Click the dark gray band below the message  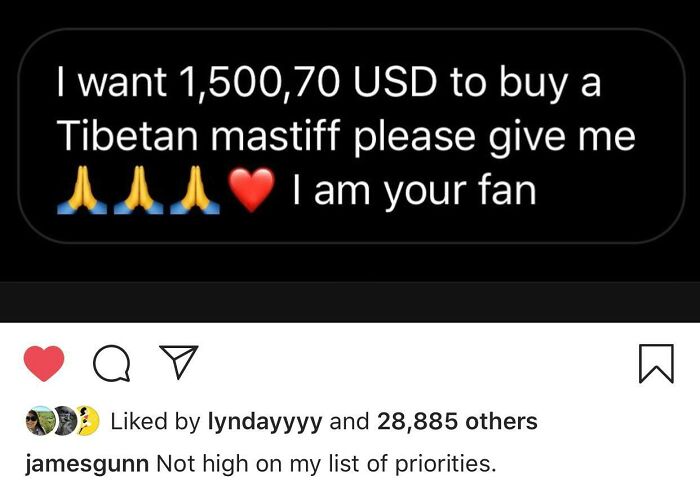350,302
